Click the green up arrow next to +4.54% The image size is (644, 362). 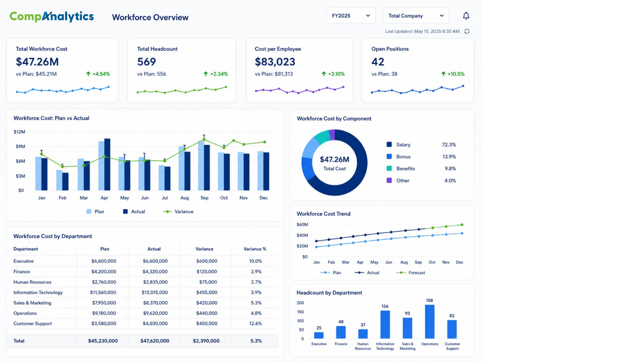click(88, 74)
